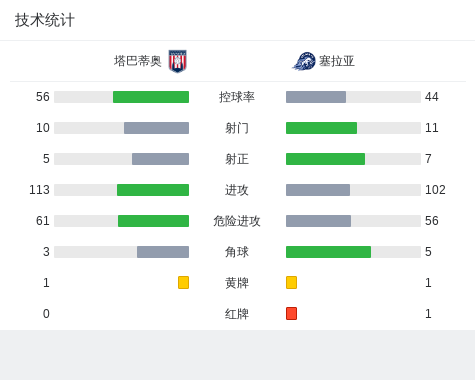Click the 黄牌 stat label

coord(237,283)
